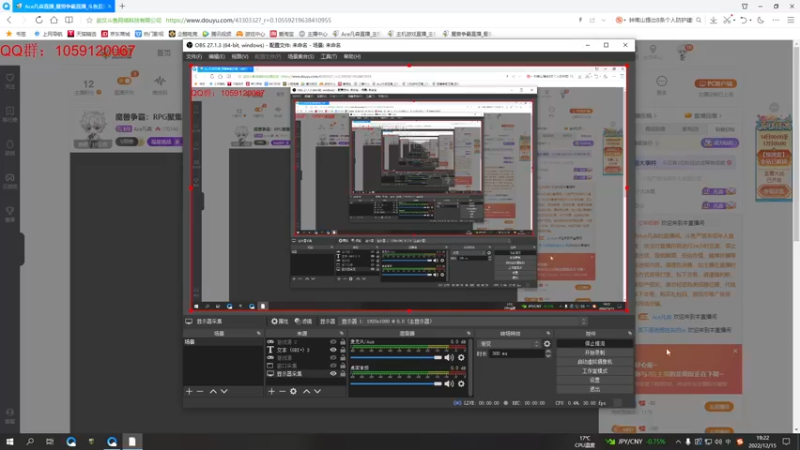Open Filters (滤镜) for the selected source
The image size is (800, 450).
coord(303,321)
